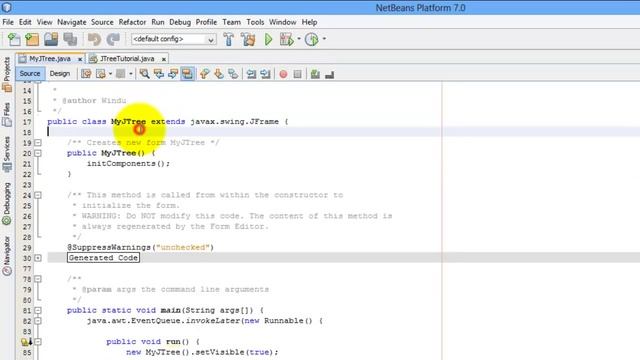The height and width of the screenshot is (360, 640).
Task: Click Previous Bookmark icon
Action: [x=204, y=74]
